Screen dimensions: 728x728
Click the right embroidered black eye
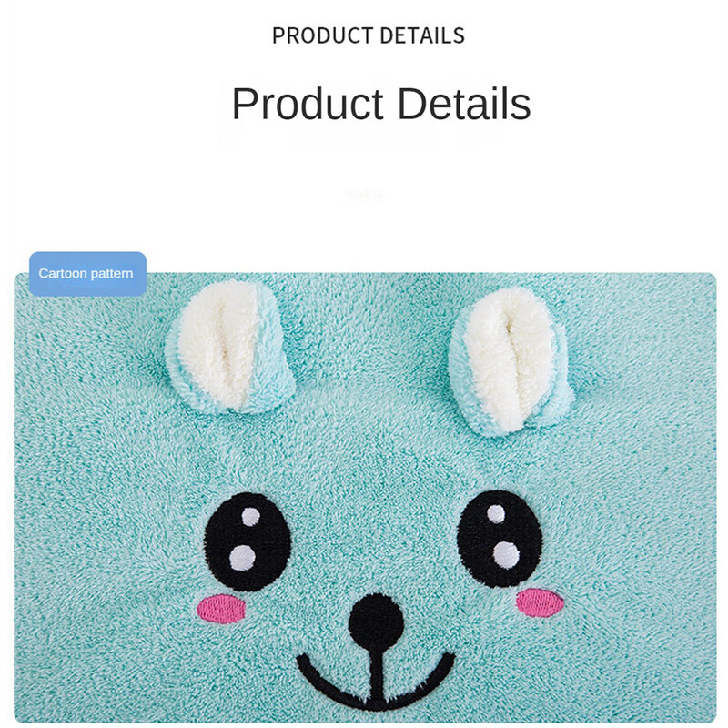coord(500,539)
